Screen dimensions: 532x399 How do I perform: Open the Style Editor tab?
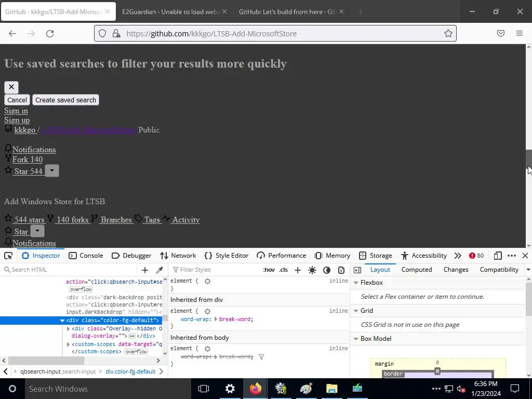click(x=227, y=256)
